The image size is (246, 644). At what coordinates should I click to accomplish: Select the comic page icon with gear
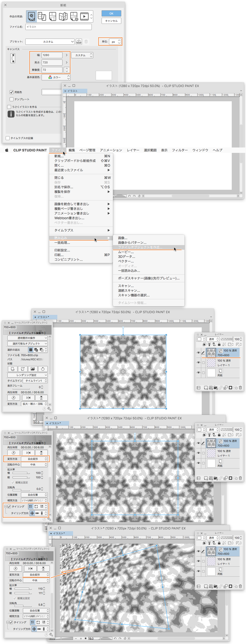(x=74, y=16)
